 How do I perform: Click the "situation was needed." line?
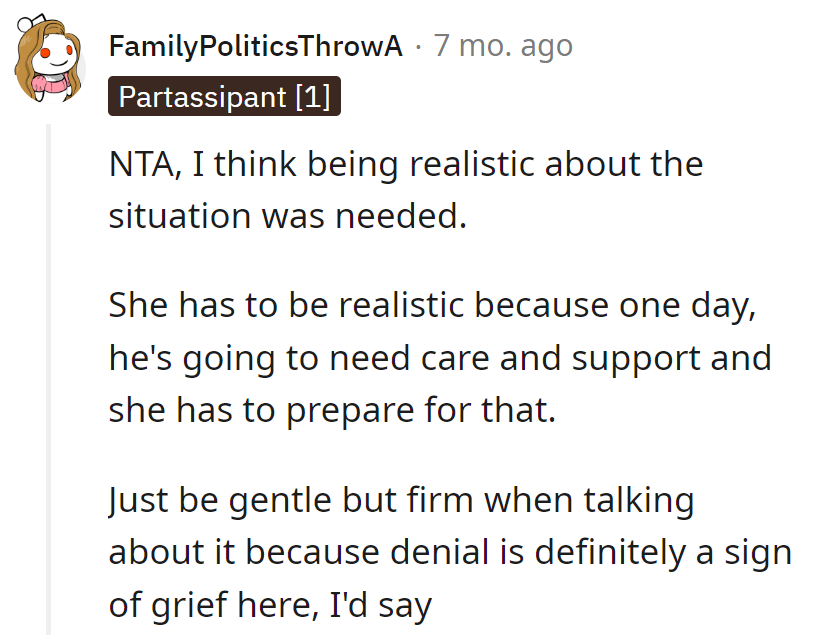[x=288, y=215]
